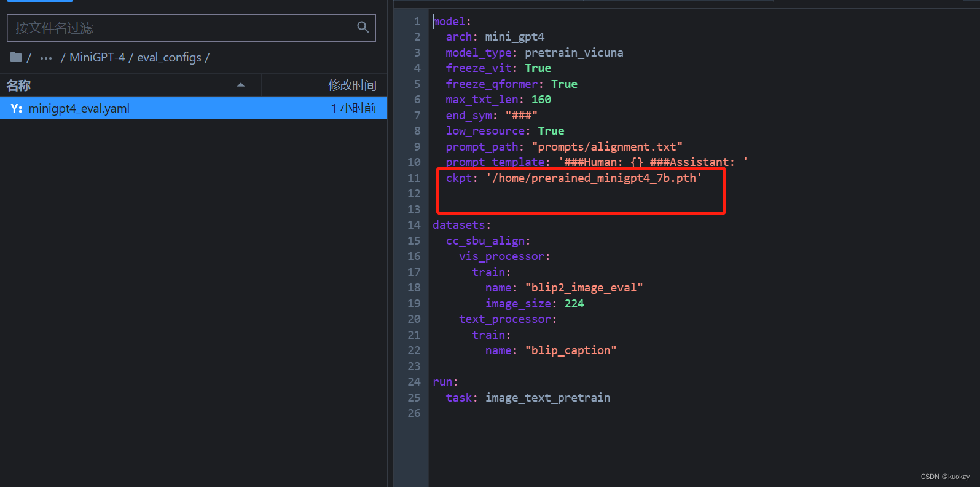The width and height of the screenshot is (980, 487).
Task: Click image_size value 224
Action: pyautogui.click(x=574, y=304)
